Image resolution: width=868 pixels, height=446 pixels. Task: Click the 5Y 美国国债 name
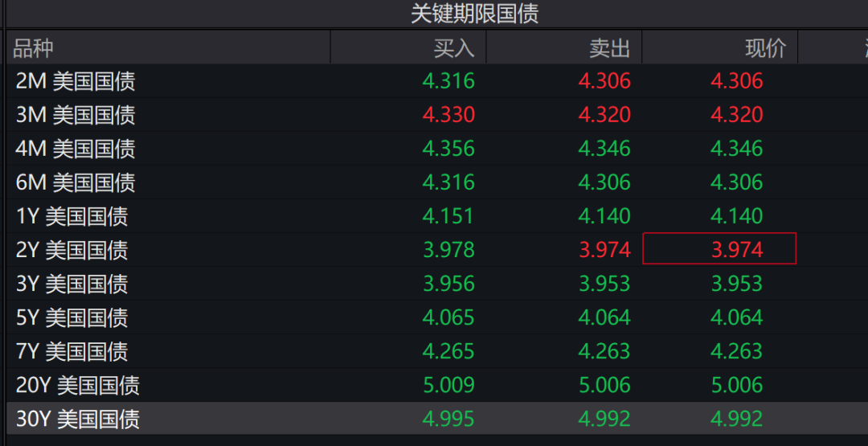click(x=72, y=317)
